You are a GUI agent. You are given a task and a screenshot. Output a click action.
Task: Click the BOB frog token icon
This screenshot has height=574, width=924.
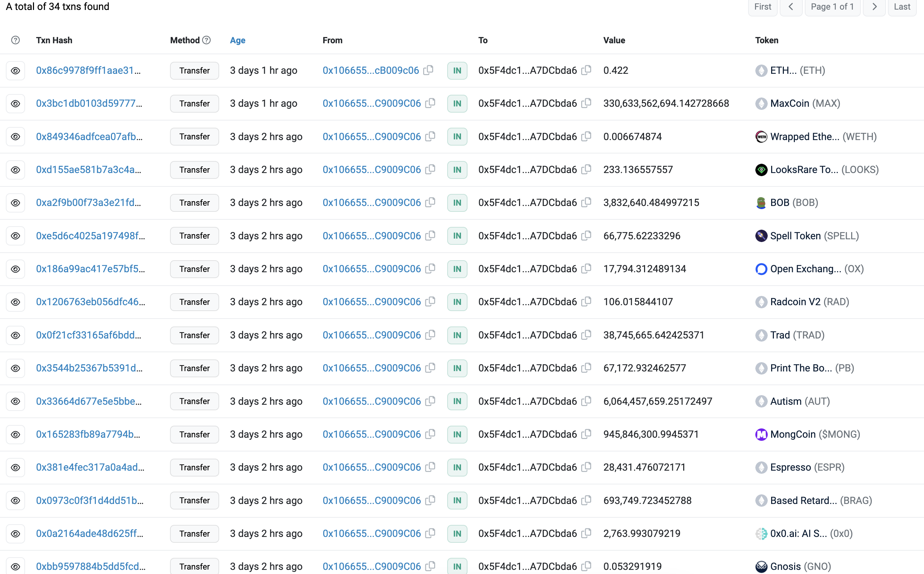click(761, 203)
